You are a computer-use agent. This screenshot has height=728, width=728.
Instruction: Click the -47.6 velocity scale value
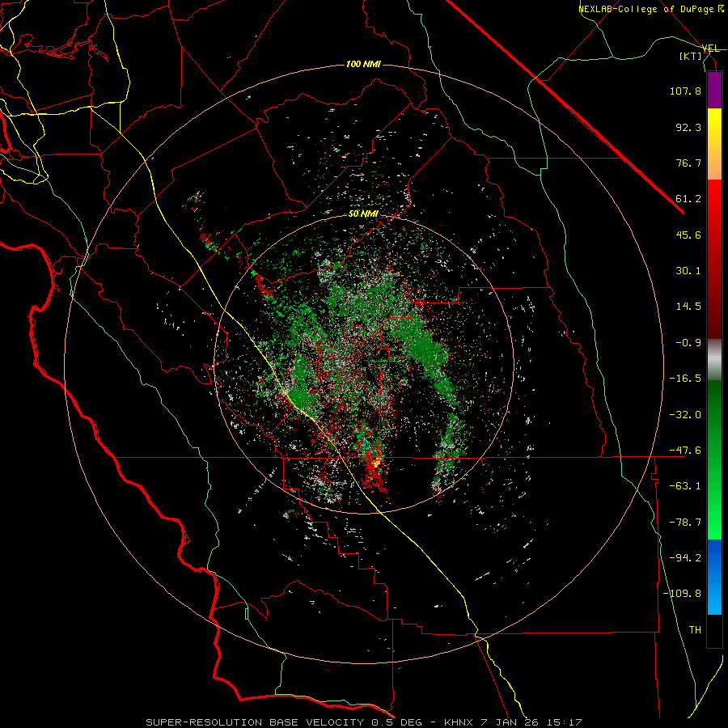685,451
